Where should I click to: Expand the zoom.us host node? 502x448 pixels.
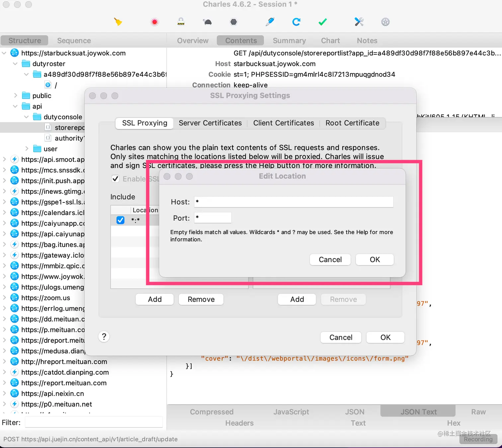click(x=4, y=298)
